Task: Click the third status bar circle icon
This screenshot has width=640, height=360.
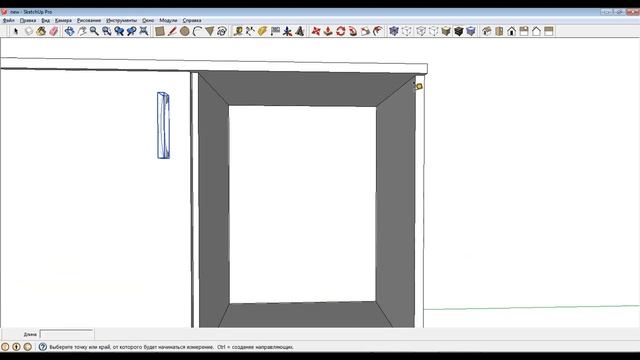Action: [x=27, y=347]
